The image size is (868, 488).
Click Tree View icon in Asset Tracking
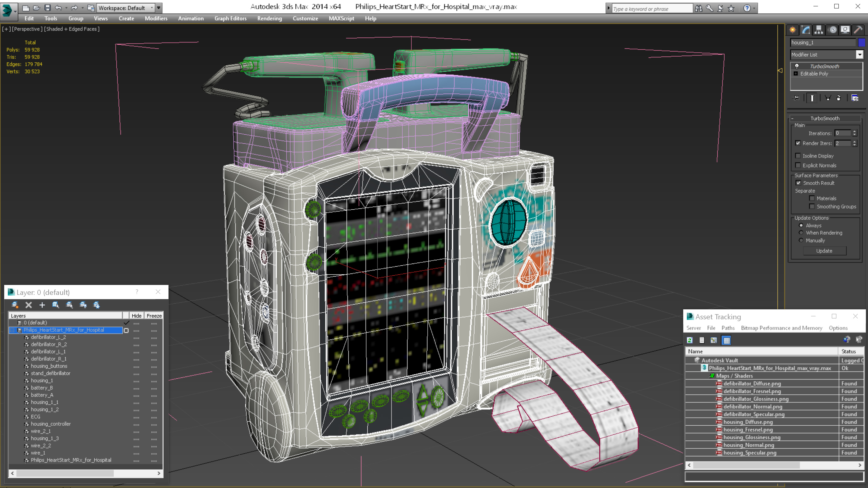pos(714,340)
